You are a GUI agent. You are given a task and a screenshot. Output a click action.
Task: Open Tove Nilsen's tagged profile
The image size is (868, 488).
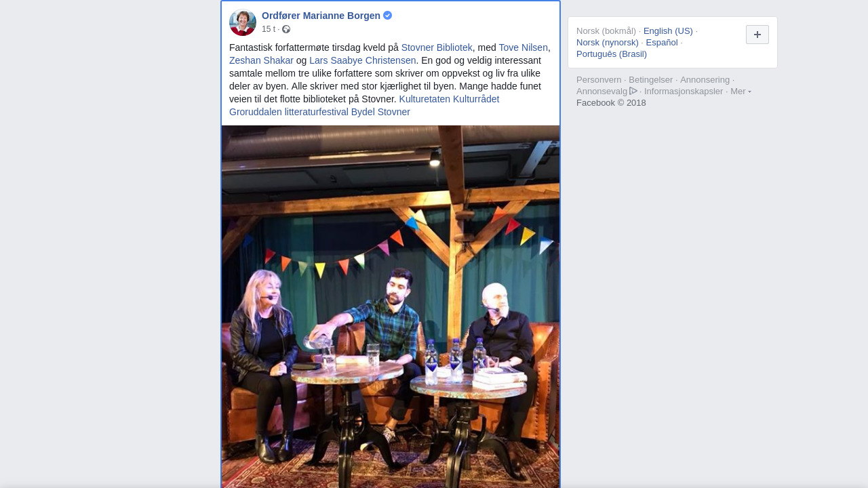[x=523, y=47]
